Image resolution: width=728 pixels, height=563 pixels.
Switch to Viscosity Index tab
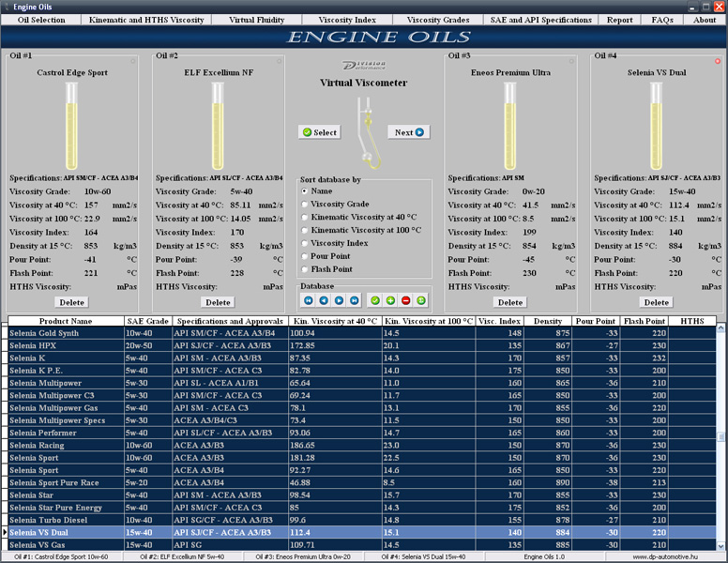(x=347, y=20)
